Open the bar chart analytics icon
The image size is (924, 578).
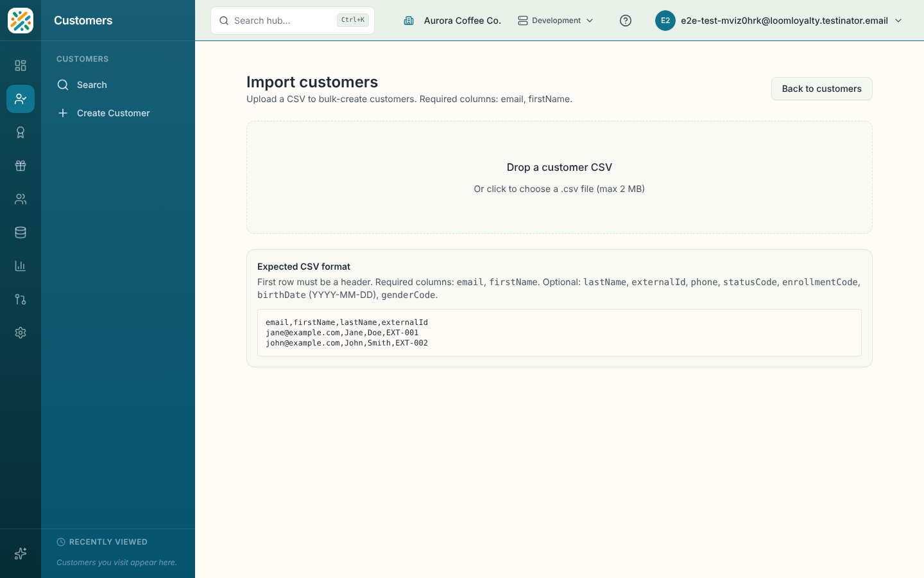tap(21, 266)
